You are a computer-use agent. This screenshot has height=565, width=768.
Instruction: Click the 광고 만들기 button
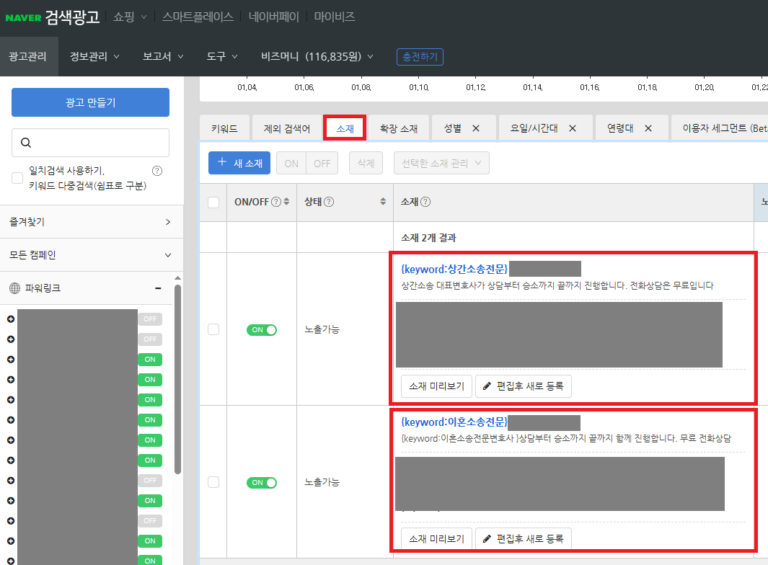point(90,103)
